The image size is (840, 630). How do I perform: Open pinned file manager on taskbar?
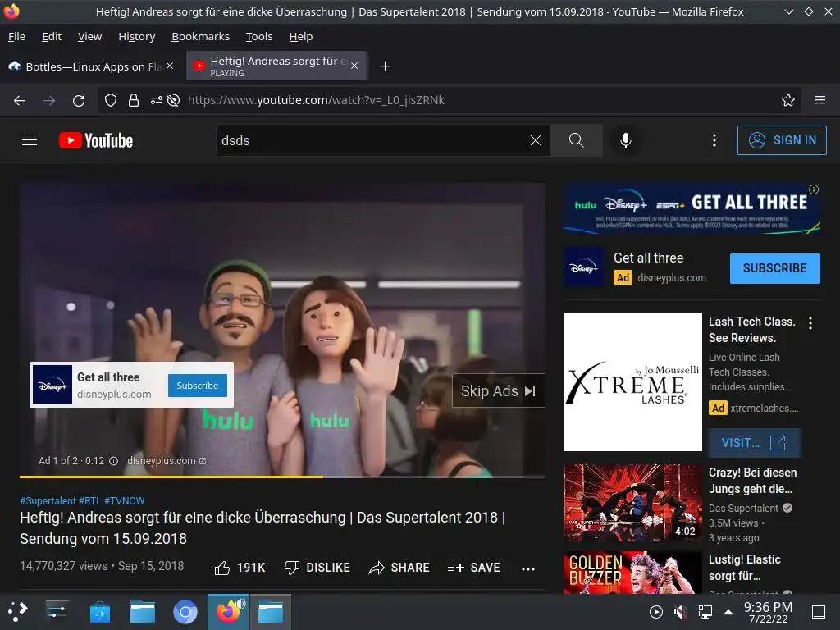pos(143,612)
